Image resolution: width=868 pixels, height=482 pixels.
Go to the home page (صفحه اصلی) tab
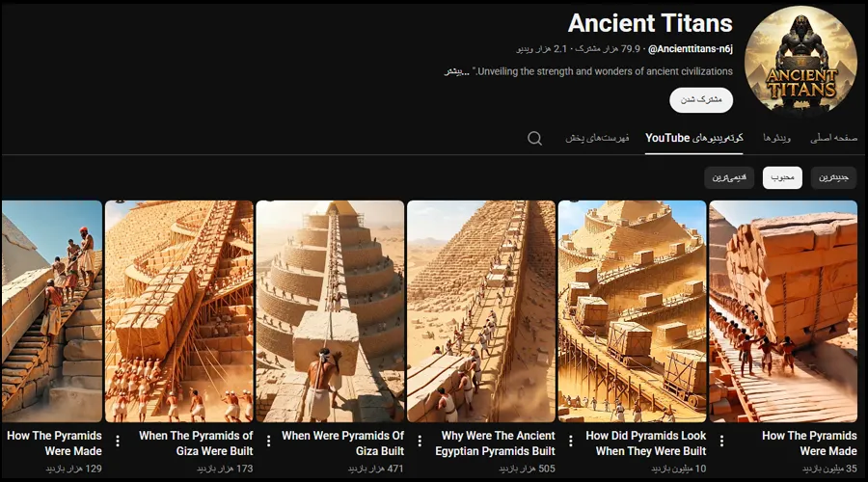coord(833,138)
